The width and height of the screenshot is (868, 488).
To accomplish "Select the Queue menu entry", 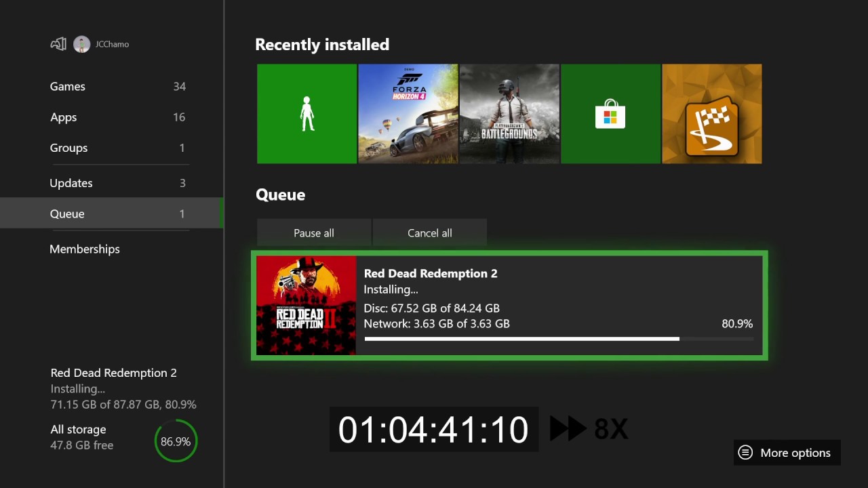I will pos(112,213).
